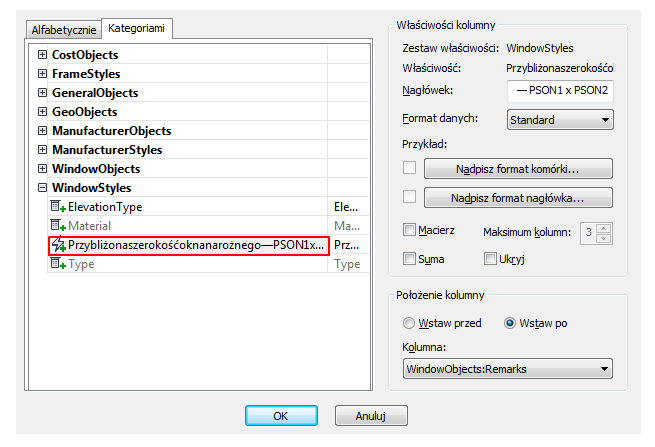Click the Type property icon
This screenshot has width=655, height=447.
(58, 264)
